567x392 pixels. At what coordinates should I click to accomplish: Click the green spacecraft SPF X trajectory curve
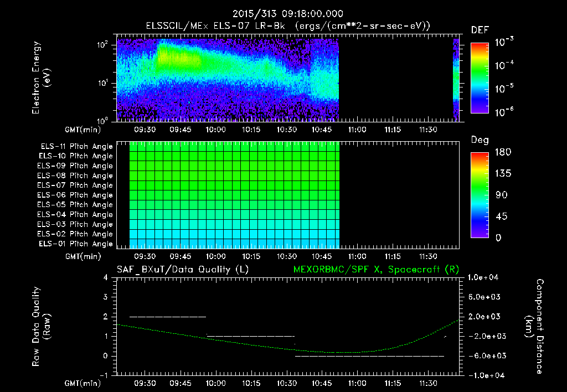pyautogui.click(x=287, y=349)
